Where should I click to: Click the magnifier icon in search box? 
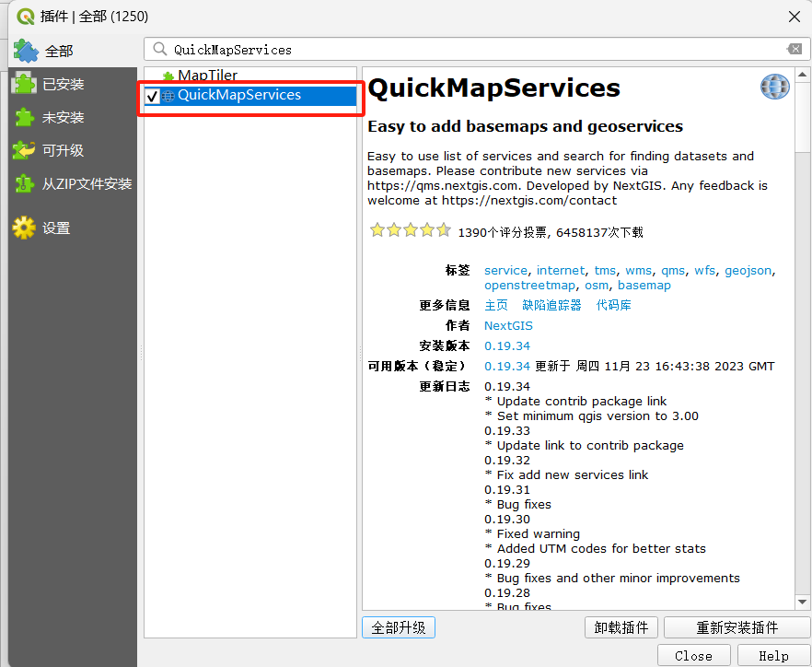click(160, 49)
